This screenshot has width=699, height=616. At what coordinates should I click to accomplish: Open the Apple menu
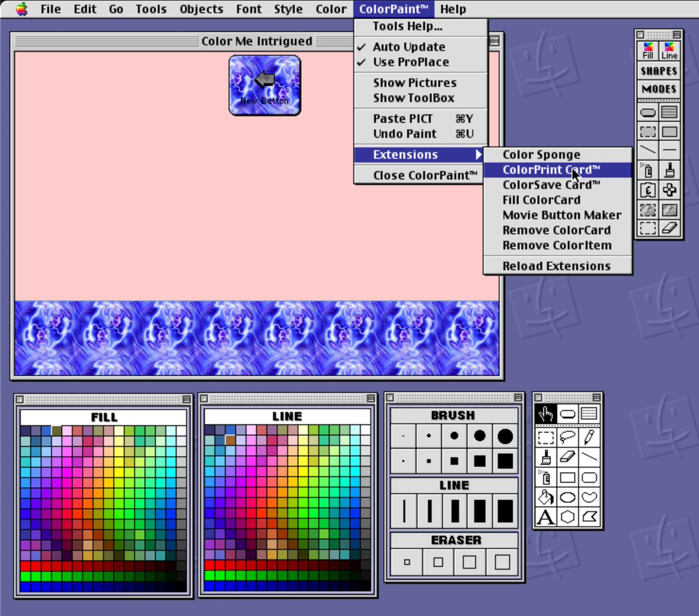(22, 9)
